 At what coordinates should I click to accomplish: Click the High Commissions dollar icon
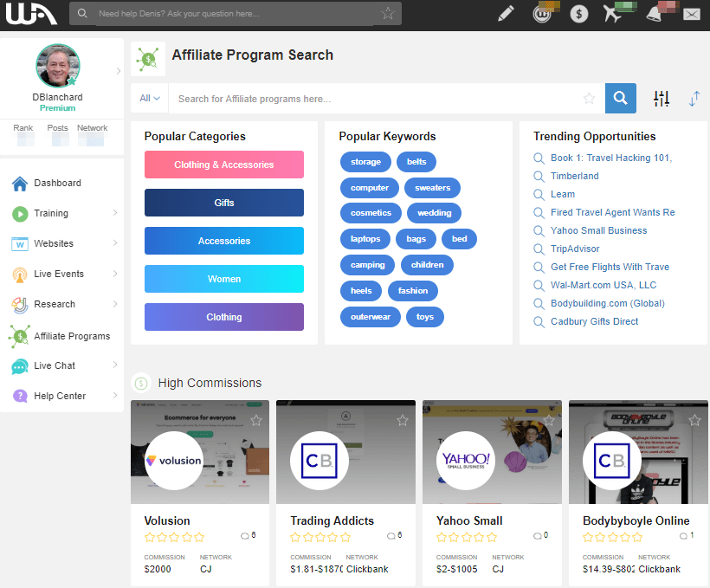tap(141, 384)
